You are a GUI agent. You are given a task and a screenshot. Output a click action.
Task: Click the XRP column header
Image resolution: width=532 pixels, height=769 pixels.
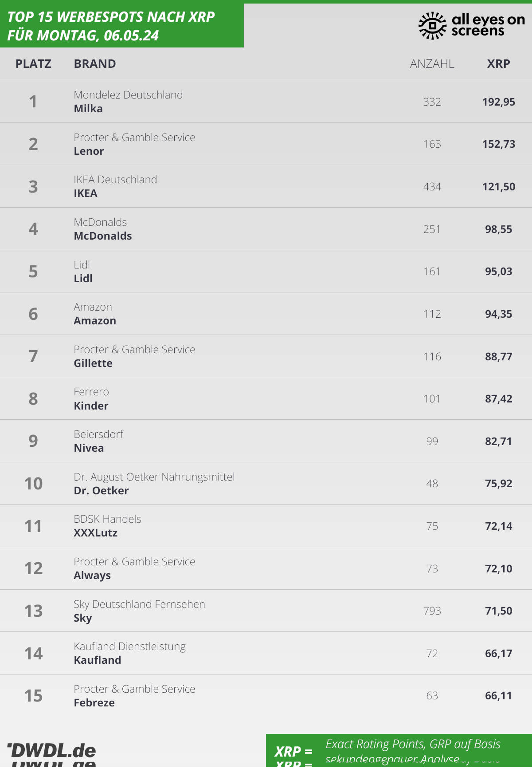coord(498,64)
